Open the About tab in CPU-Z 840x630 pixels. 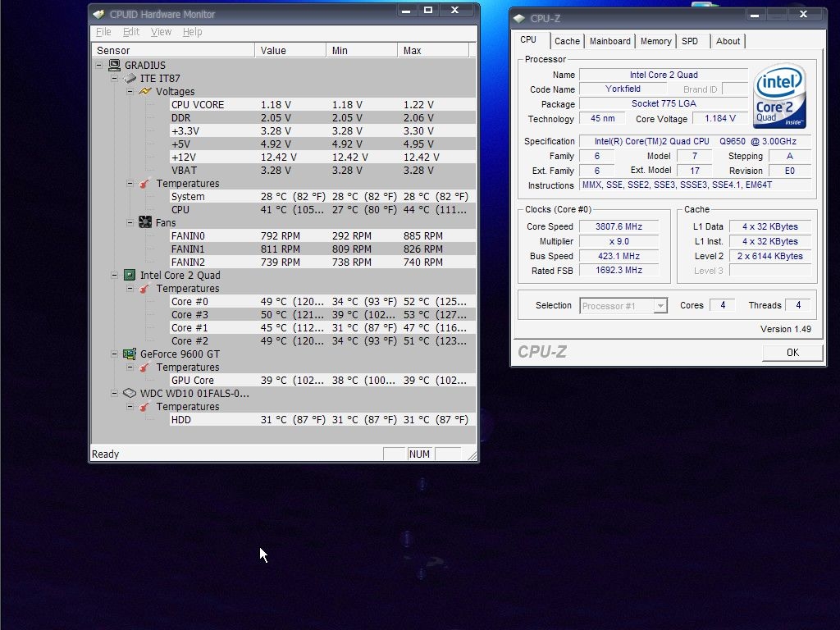coord(728,41)
